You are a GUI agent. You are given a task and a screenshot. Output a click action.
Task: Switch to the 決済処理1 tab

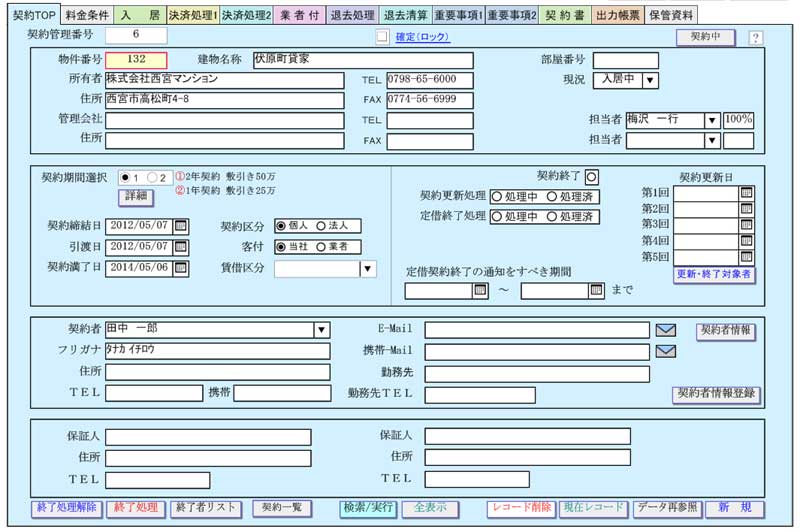[193, 15]
